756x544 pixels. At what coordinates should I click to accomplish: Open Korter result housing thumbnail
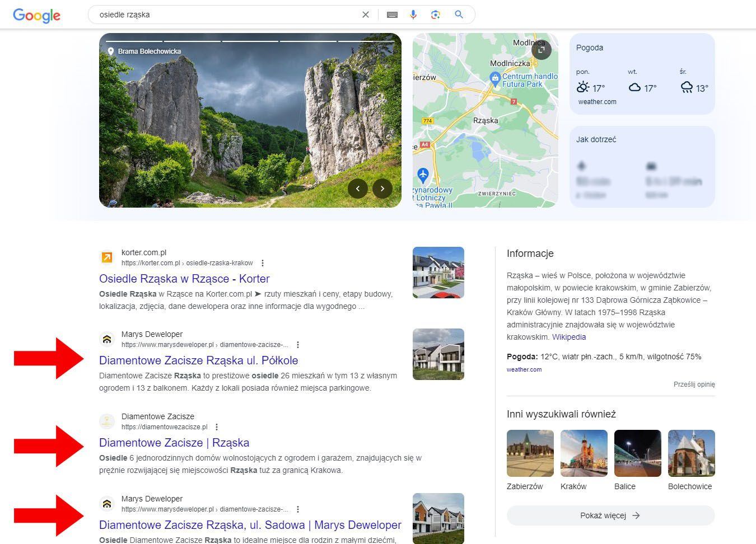coord(438,273)
